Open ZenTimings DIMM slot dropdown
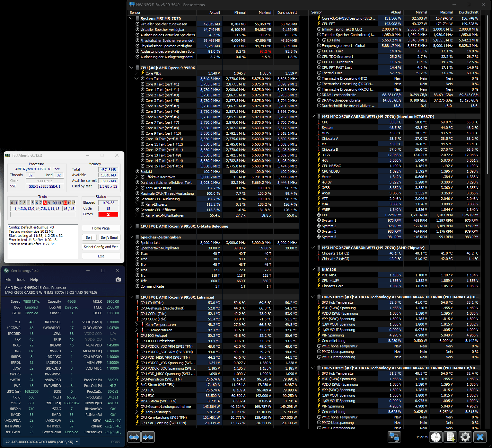Viewport: 492px width, 448px height. [x=42, y=442]
